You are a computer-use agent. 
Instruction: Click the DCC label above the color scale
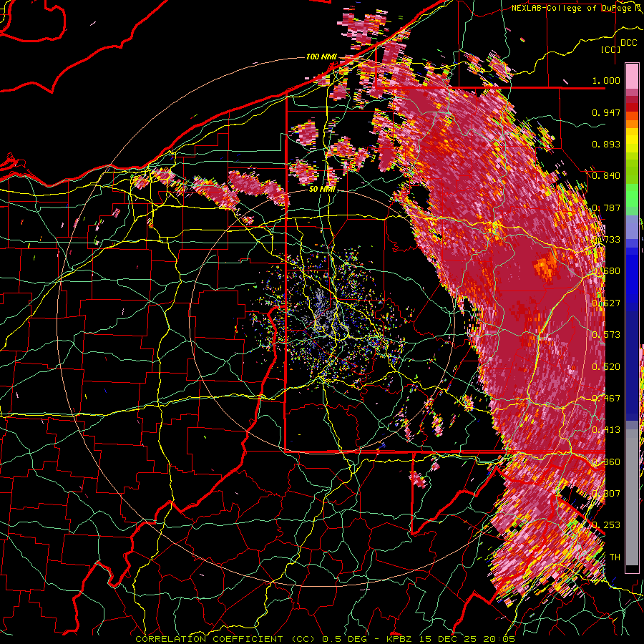pyautogui.click(x=628, y=43)
